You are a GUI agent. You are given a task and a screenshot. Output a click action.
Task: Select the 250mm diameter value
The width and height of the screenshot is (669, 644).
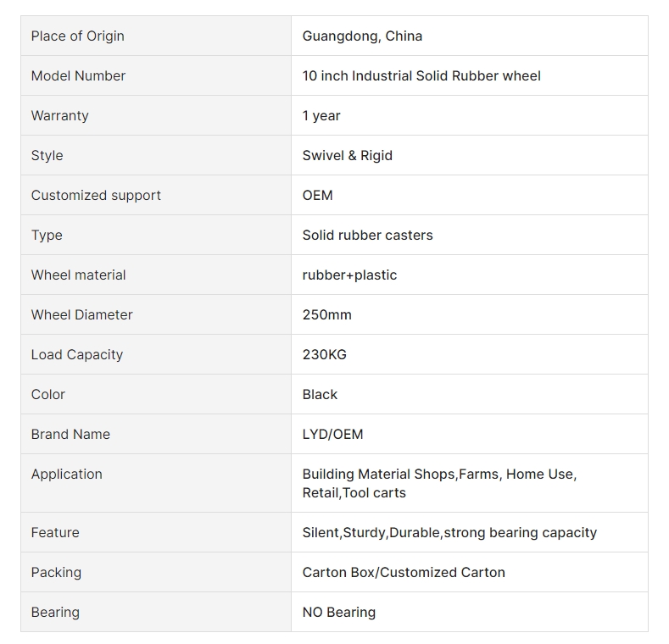coord(326,314)
